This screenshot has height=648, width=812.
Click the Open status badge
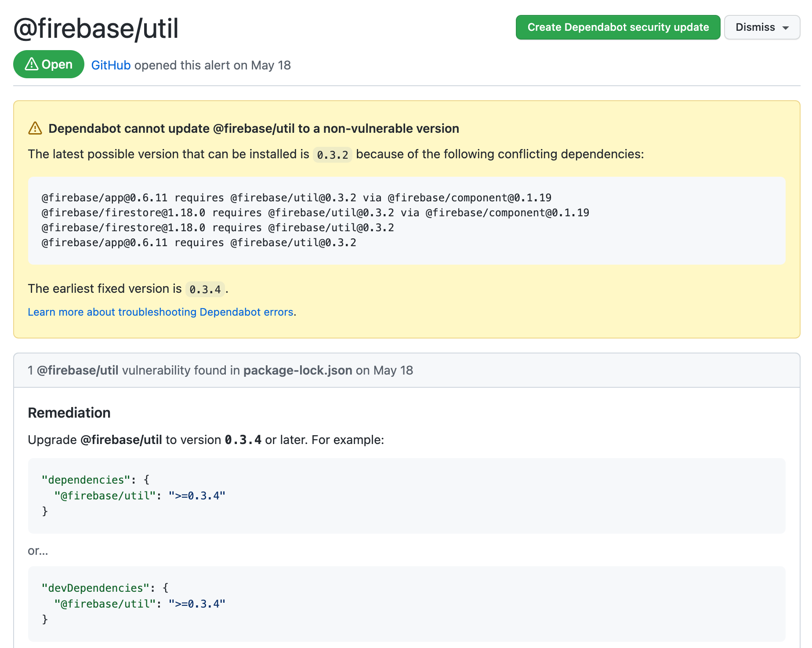pos(49,64)
